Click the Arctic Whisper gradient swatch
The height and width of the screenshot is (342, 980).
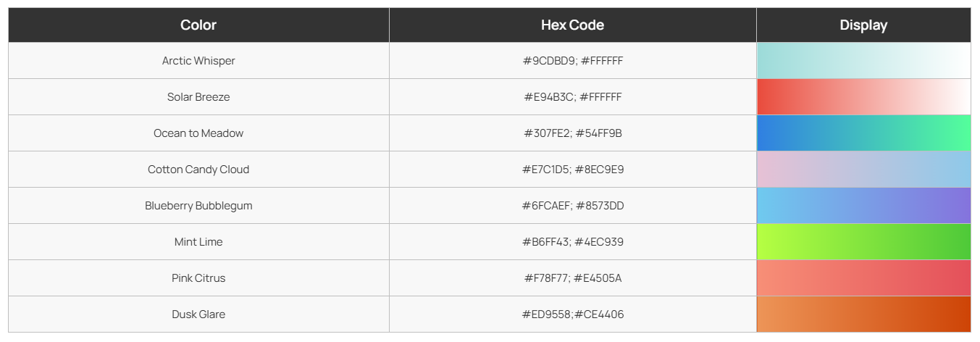[863, 61]
